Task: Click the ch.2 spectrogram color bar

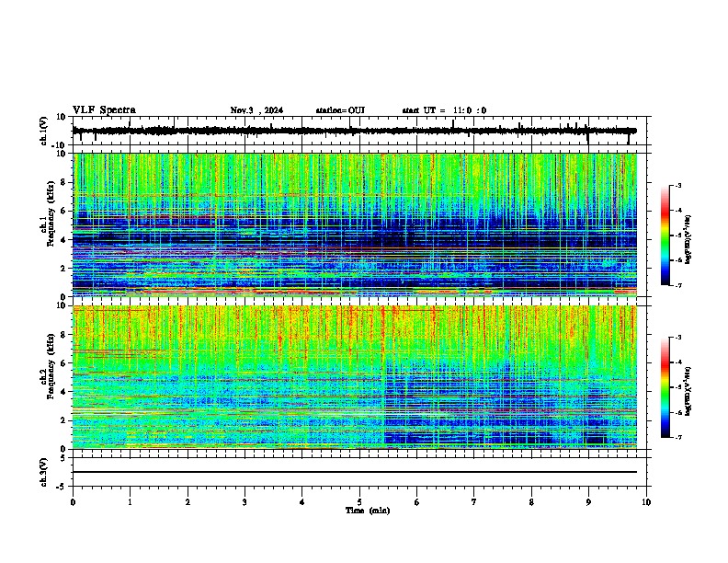Action: tap(665, 387)
